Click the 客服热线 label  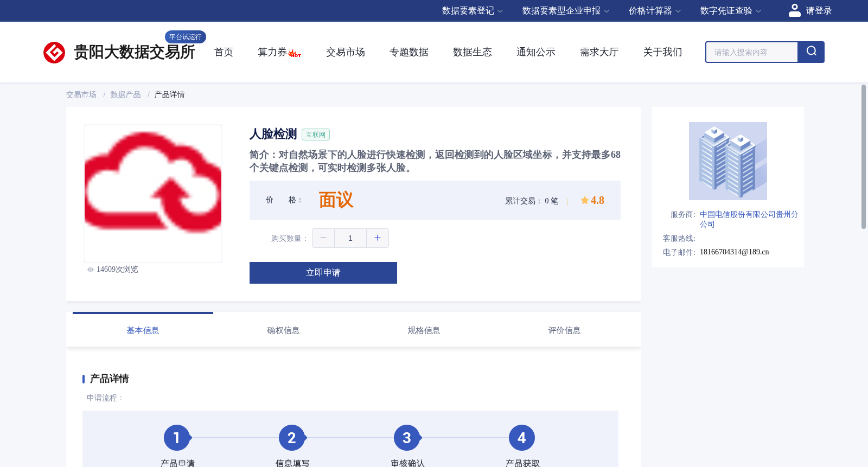pos(679,239)
